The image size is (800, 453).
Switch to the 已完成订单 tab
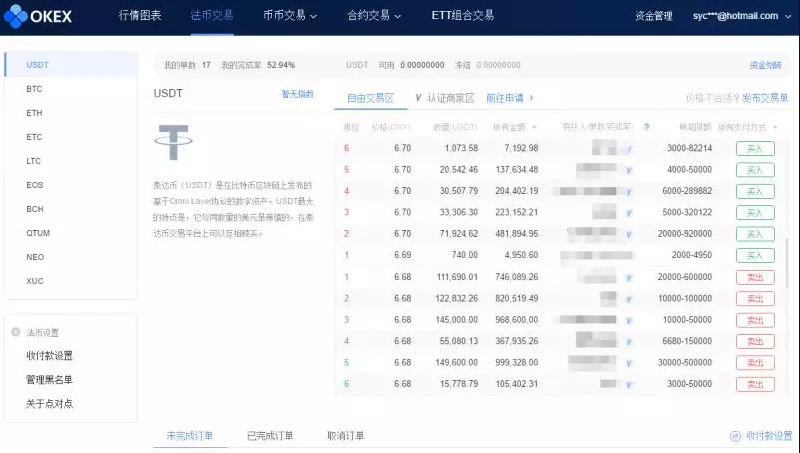270,436
